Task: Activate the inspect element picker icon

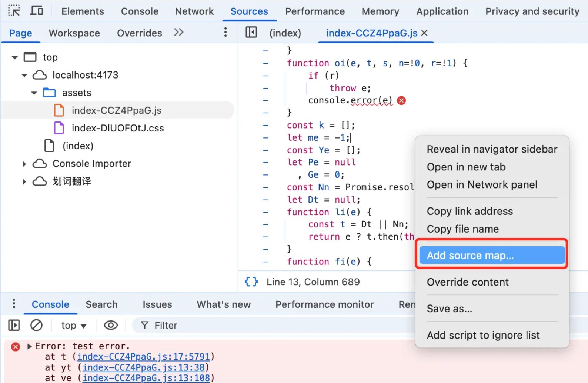Action: coord(14,11)
